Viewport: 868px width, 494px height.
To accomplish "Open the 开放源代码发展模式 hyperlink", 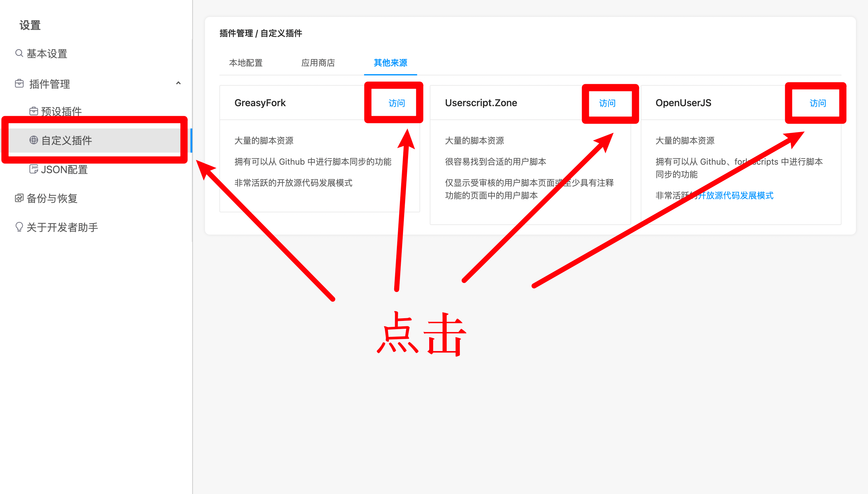I will pyautogui.click(x=736, y=195).
